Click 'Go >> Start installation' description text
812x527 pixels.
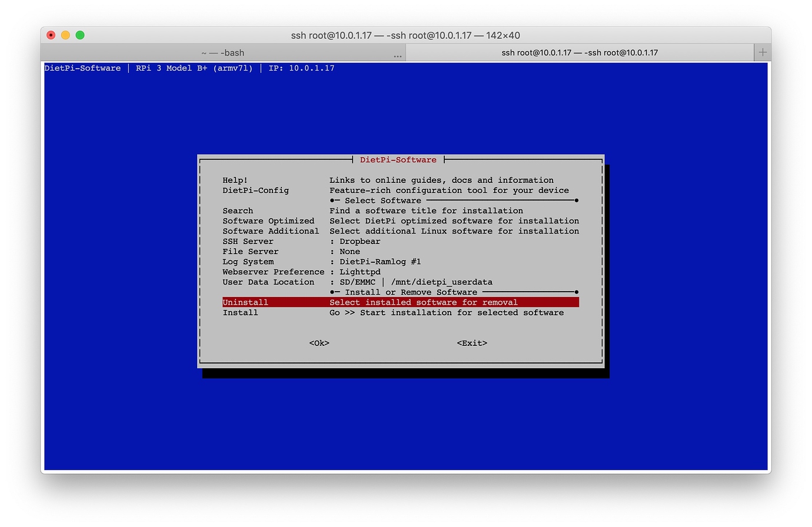(x=447, y=312)
